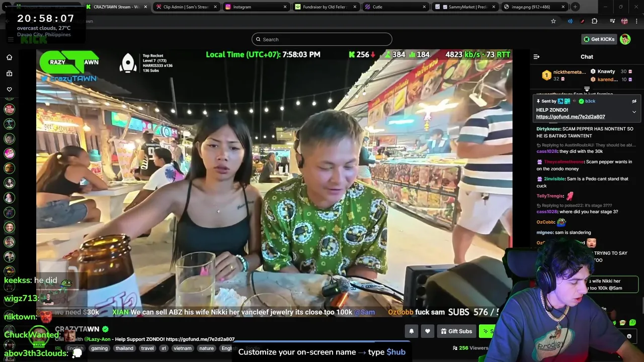Viewport: 644px width, 362px height.
Task: Open @Lazy-Aon mention in stream title
Action: [x=97, y=339]
